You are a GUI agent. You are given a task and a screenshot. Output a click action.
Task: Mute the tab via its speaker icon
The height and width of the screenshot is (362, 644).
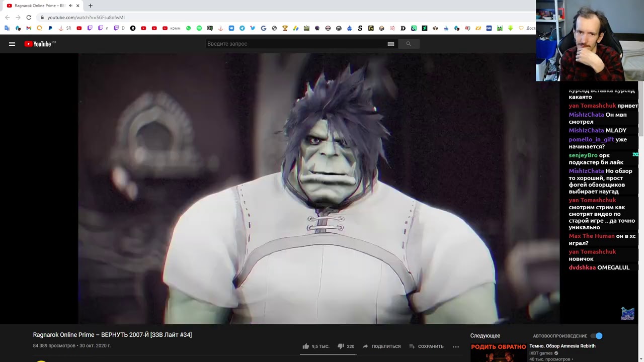click(x=70, y=6)
